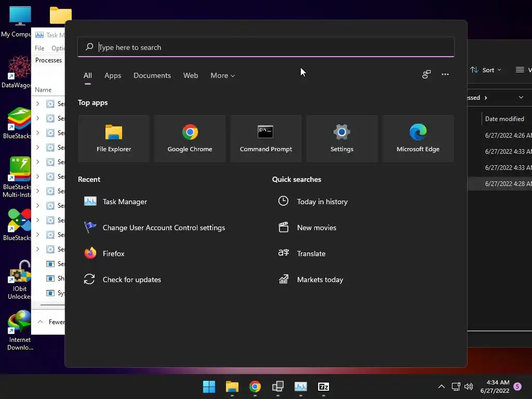The height and width of the screenshot is (399, 532).
Task: Open File Explorer from the taskbar
Action: tap(232, 387)
